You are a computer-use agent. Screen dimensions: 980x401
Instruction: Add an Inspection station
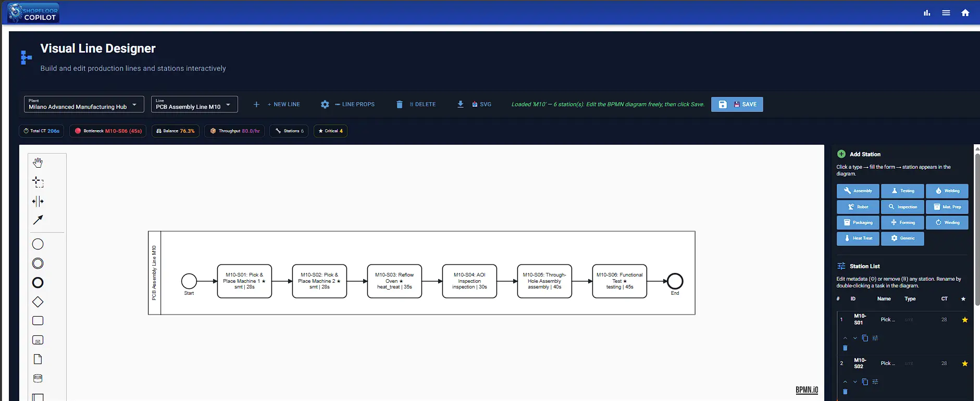coord(903,207)
